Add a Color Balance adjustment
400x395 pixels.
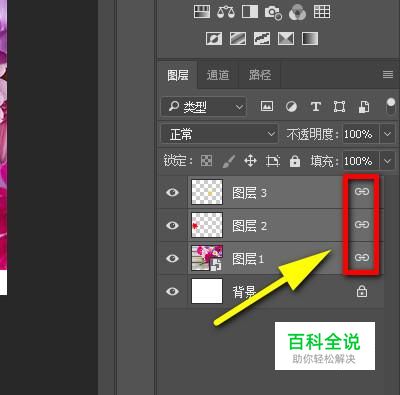(x=226, y=12)
